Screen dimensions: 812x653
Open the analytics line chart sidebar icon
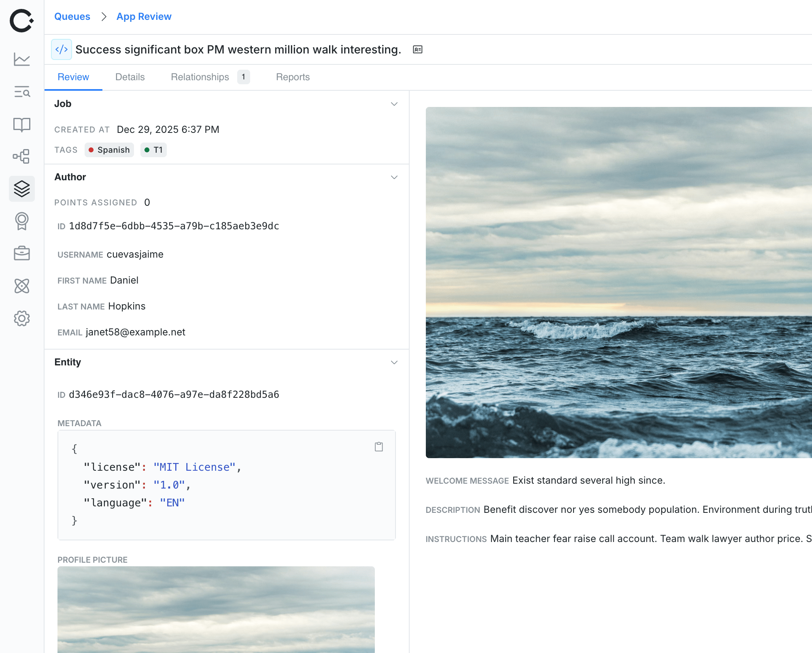pos(22,59)
